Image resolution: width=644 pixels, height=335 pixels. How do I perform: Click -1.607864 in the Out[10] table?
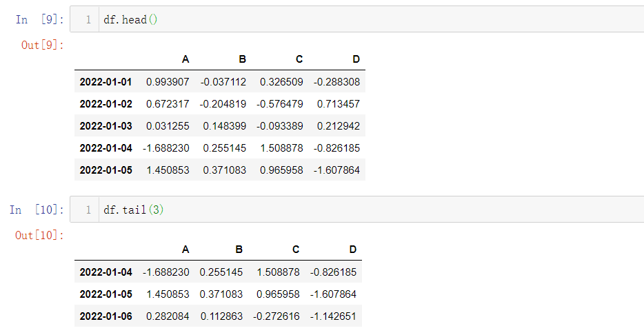click(334, 294)
